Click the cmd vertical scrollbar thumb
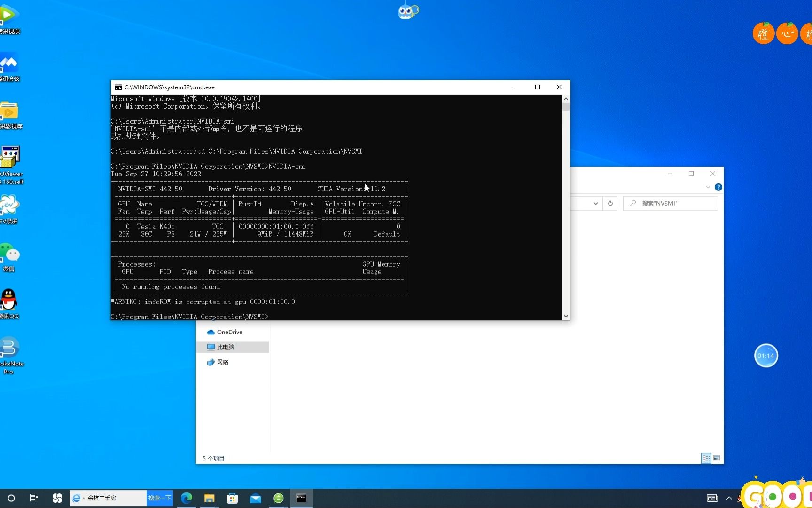Screen dimensions: 812x508 click(566, 106)
